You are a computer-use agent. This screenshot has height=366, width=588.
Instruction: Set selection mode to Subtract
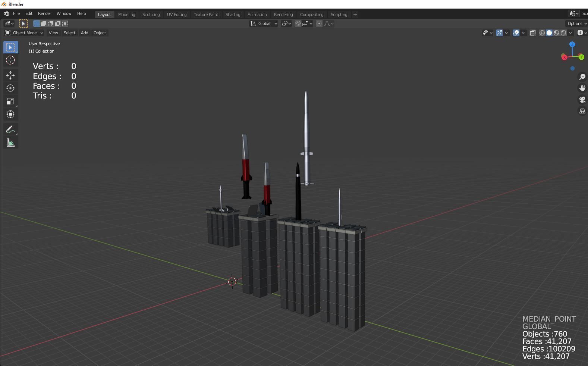pos(51,24)
